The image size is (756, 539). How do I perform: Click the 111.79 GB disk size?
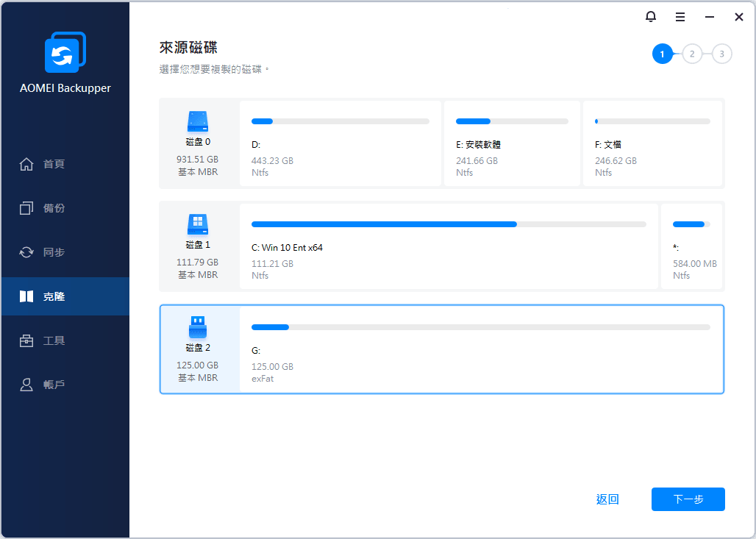(x=198, y=262)
